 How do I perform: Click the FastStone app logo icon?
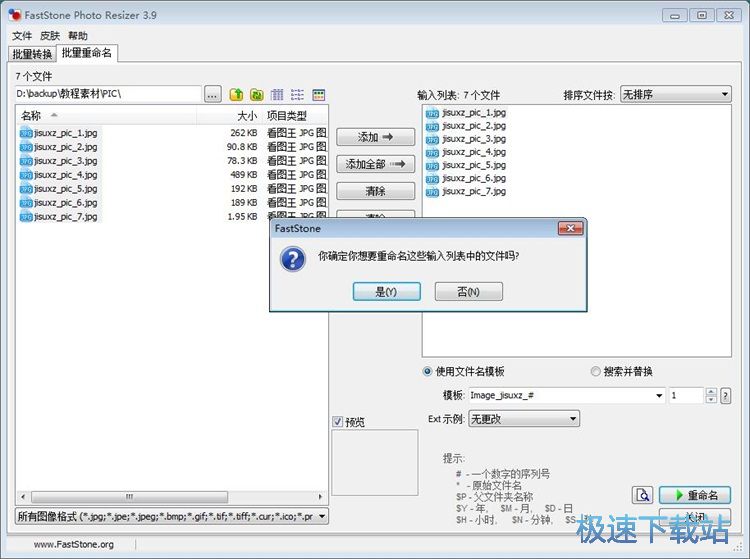[x=15, y=15]
